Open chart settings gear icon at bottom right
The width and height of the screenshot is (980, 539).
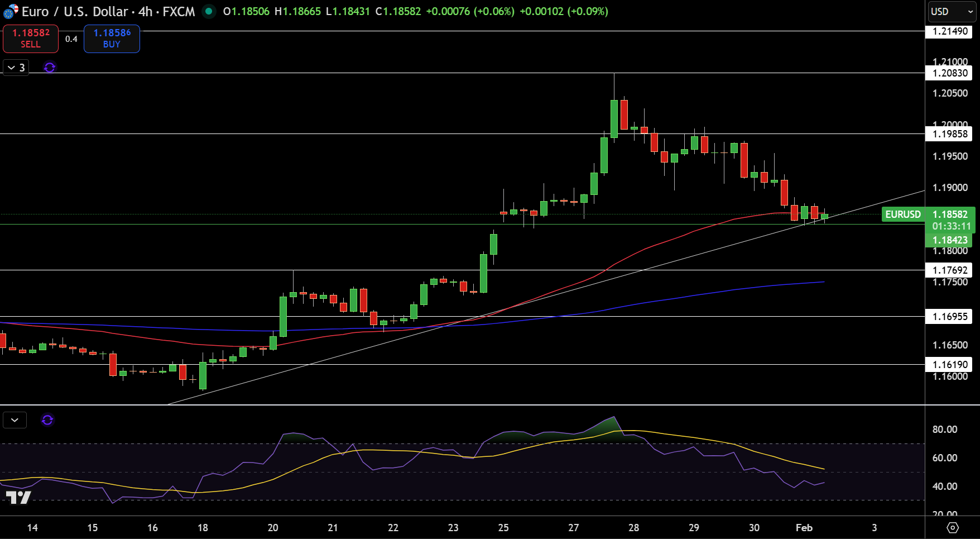coord(953,527)
